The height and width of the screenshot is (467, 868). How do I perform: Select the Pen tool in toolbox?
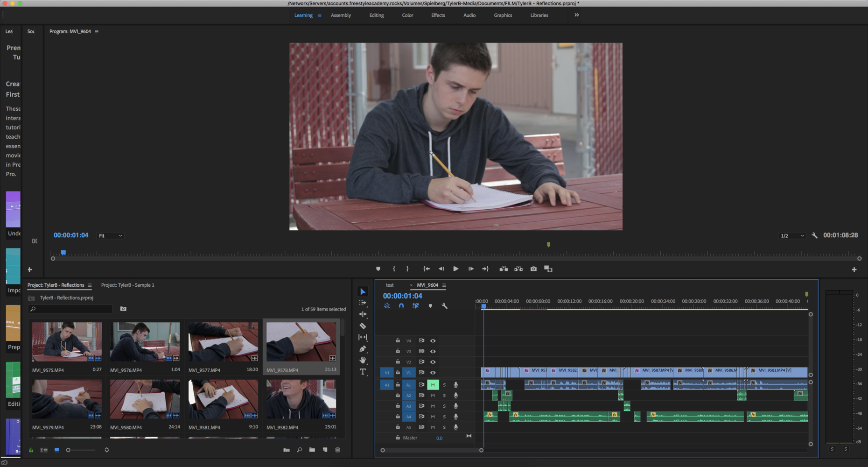tap(363, 349)
